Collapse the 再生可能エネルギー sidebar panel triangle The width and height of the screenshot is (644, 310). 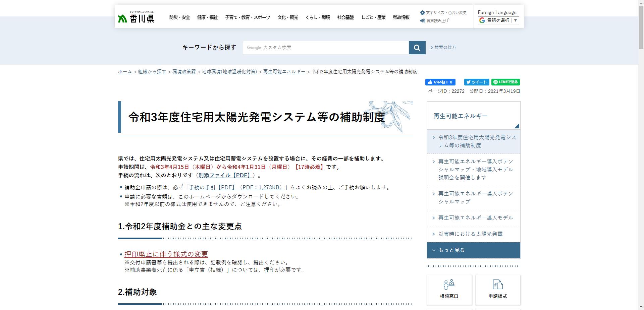coord(517,126)
